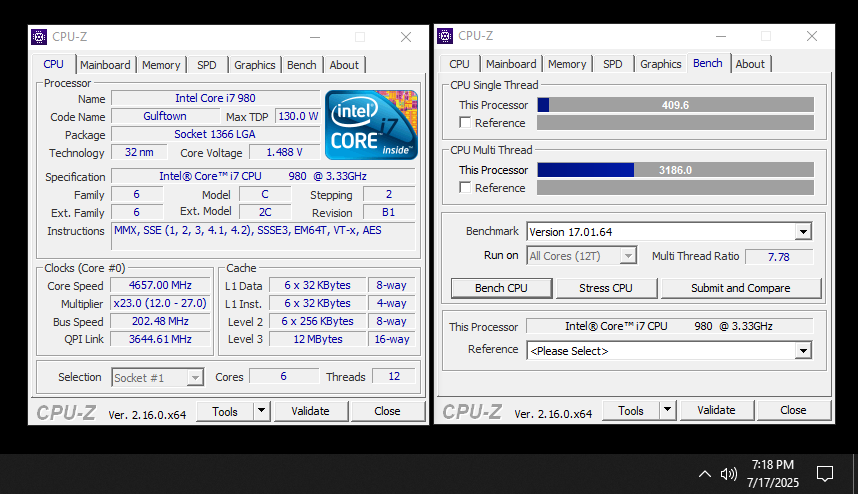Open Graphics tab in right window

click(x=660, y=63)
